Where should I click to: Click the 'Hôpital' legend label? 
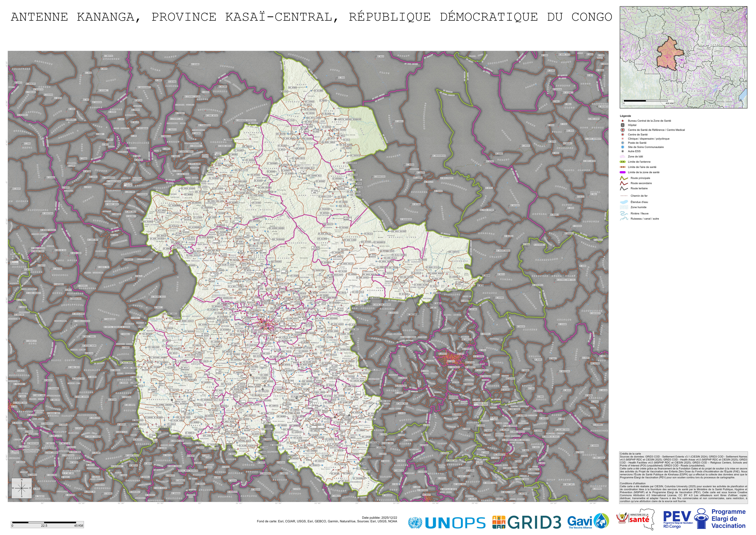(632, 125)
